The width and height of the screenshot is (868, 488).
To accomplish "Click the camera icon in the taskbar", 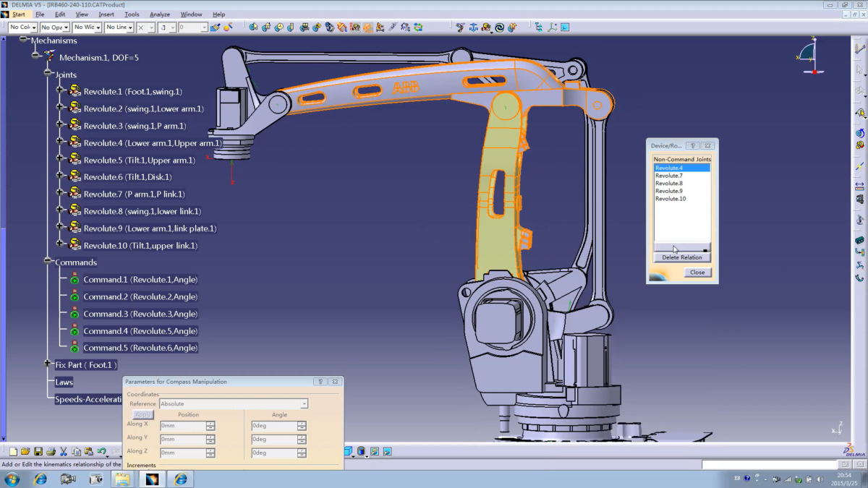I will tap(95, 479).
